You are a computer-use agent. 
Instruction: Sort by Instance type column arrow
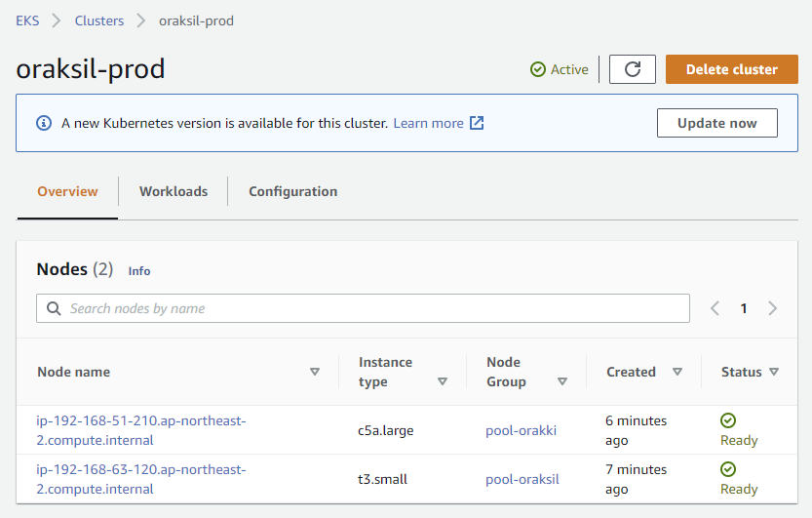(x=443, y=381)
